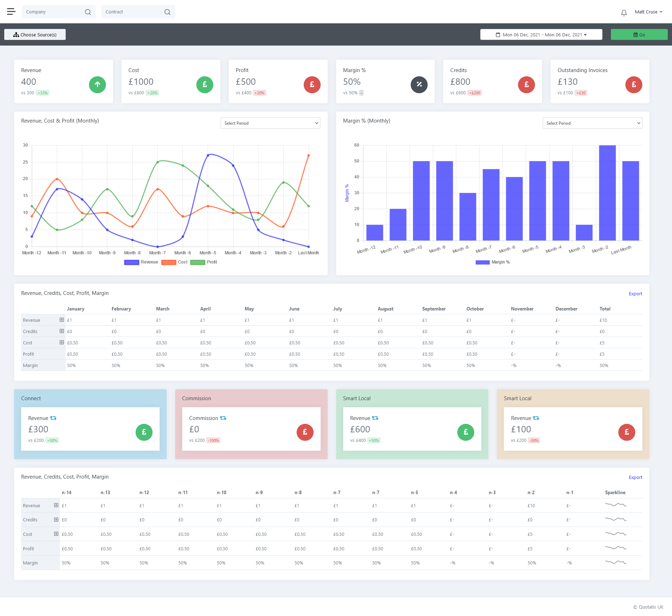Click the swap icon beside Connect Revenue

(53, 418)
